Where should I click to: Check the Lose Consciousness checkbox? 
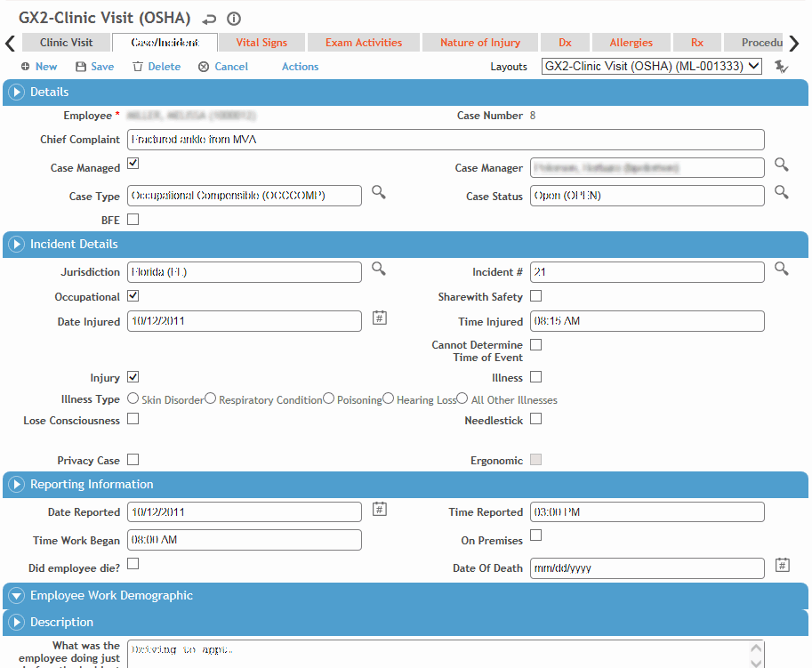coord(133,418)
